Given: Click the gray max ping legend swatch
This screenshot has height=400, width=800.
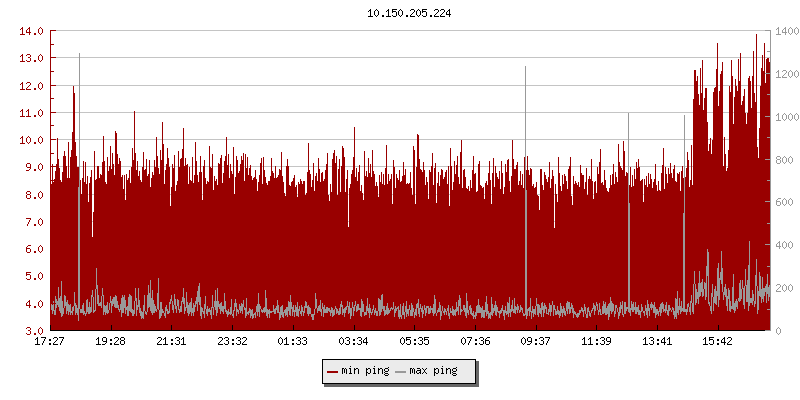Looking at the screenshot, I should (401, 372).
